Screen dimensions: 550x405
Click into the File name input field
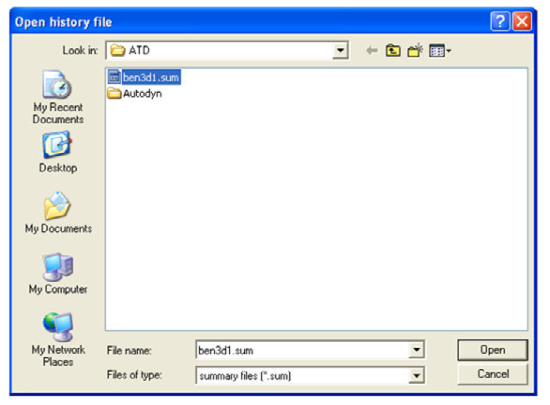click(302, 350)
